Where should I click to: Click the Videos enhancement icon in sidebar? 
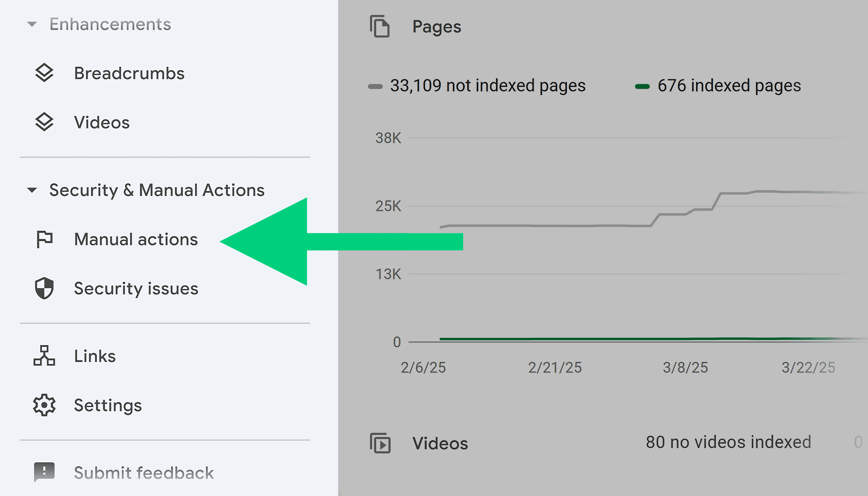44,122
